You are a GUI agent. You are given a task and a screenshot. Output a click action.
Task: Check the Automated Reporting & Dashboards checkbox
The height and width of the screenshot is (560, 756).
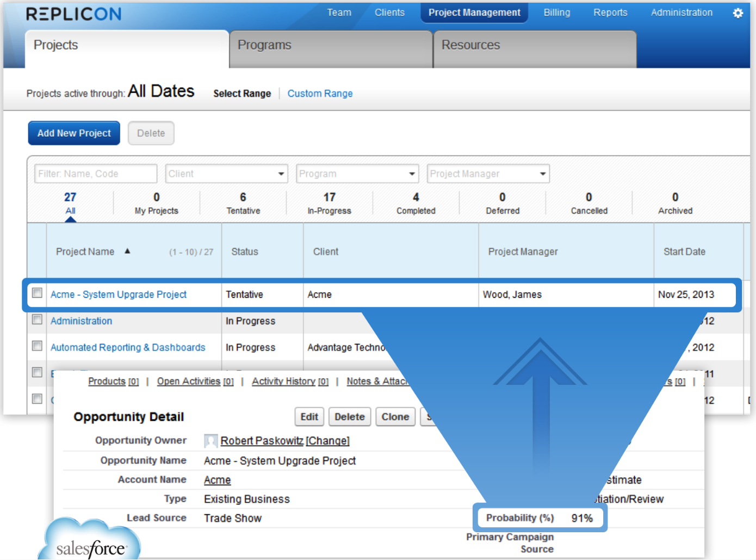tap(37, 346)
